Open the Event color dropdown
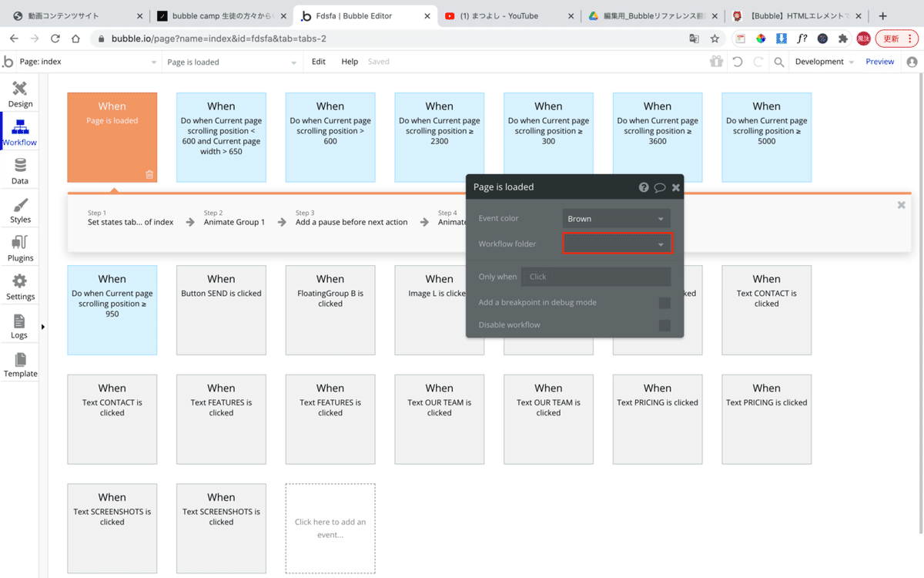Viewport: 924px width, 578px height. 616,218
